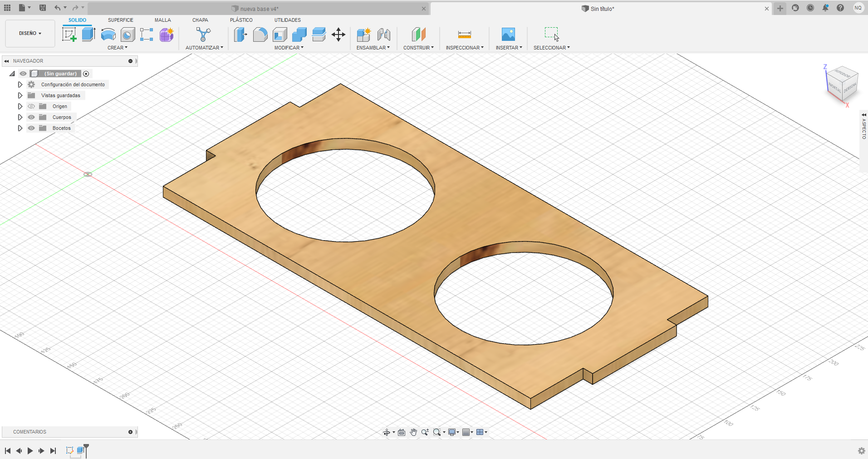Open the SELECCIONAR dropdown menu

point(551,48)
